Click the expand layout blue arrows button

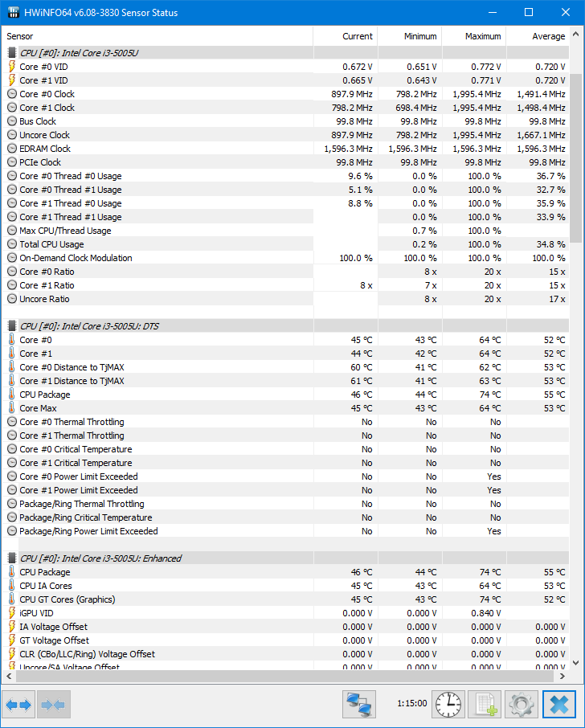[x=18, y=705]
